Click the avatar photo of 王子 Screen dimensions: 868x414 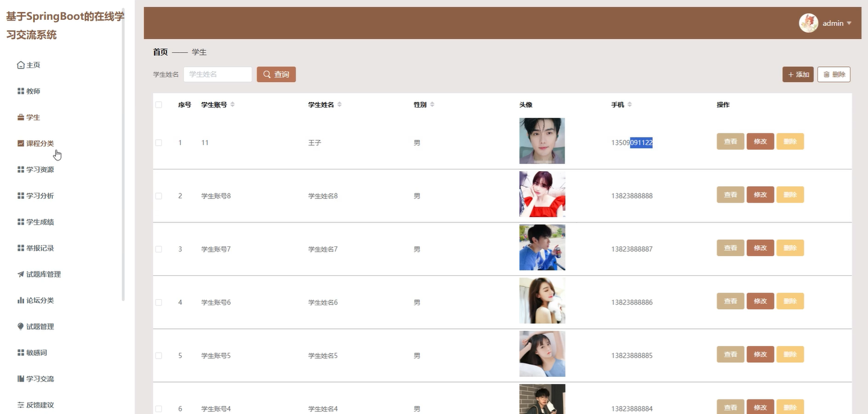[x=542, y=141]
